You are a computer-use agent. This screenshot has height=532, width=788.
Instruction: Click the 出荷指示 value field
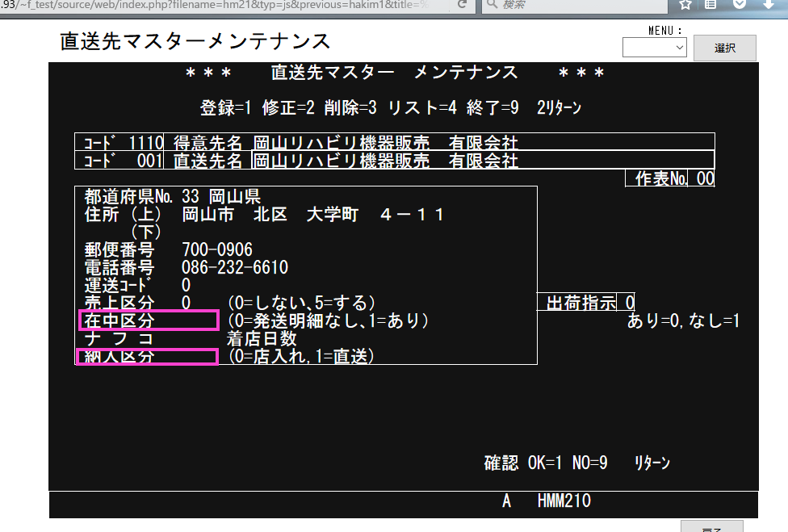point(628,302)
